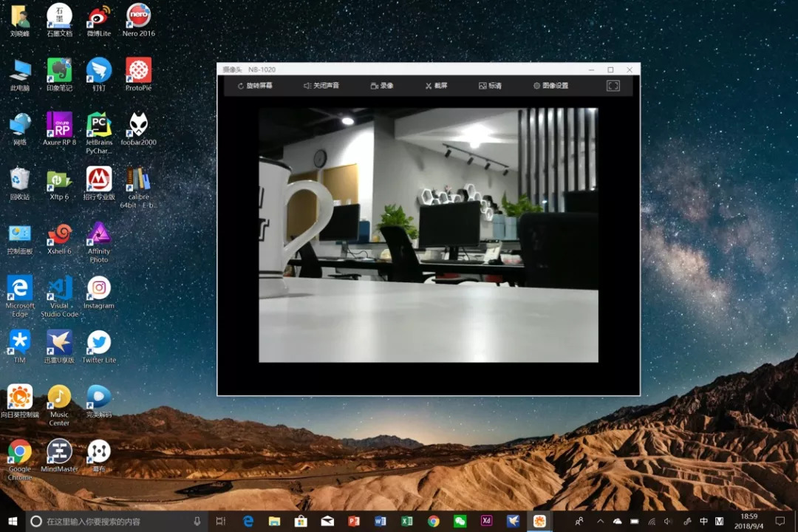The image size is (798, 532).
Task: Open the Nero 2016 desktop icon
Action: 138,16
